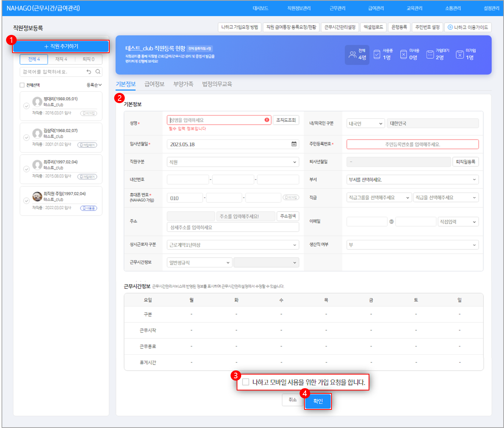The width and height of the screenshot is (504, 428).
Task: Click the 사용중 1명 phone icon
Action: click(x=377, y=55)
